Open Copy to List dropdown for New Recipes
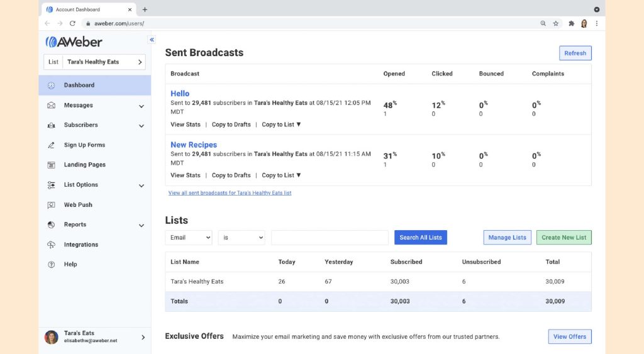644x354 pixels. pyautogui.click(x=281, y=175)
